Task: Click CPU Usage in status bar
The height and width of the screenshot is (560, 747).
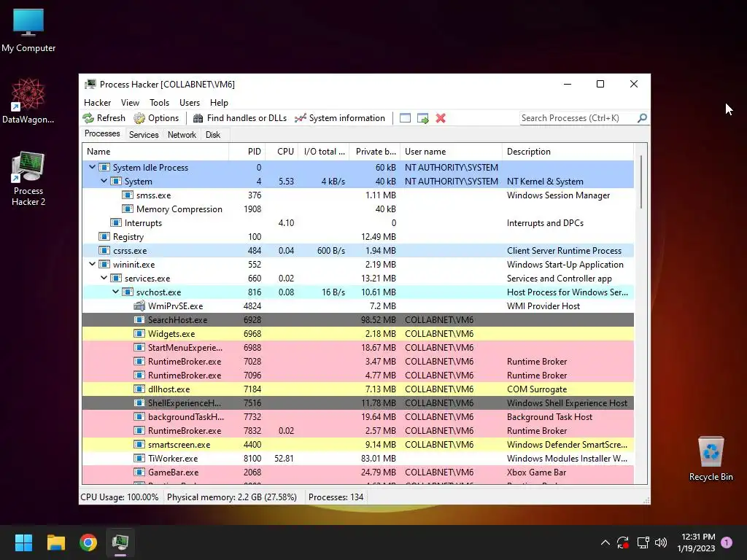Action: (120, 497)
